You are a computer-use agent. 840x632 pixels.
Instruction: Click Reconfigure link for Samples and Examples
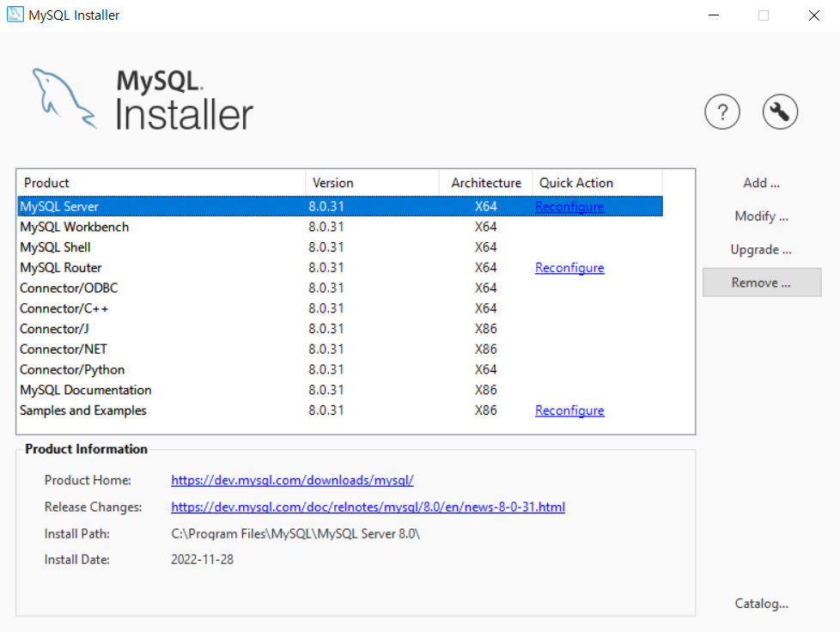[x=569, y=410]
